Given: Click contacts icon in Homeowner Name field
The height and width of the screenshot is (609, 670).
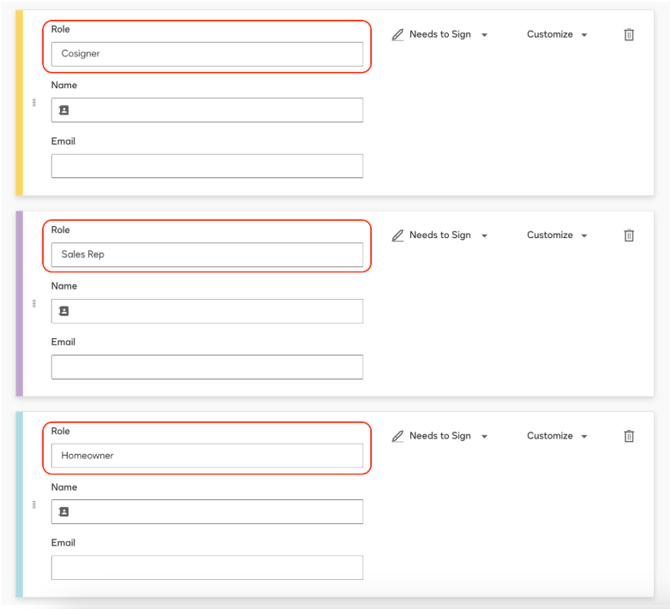Looking at the screenshot, I should pyautogui.click(x=65, y=512).
